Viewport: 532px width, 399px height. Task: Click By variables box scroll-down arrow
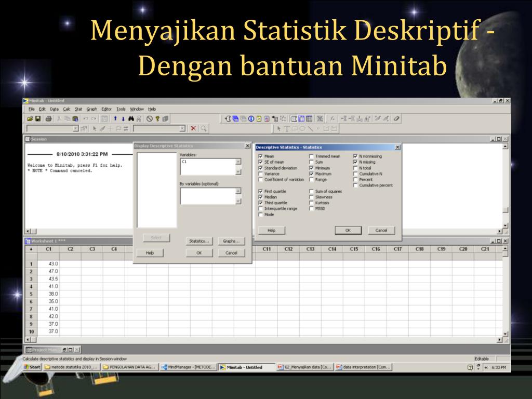click(238, 201)
